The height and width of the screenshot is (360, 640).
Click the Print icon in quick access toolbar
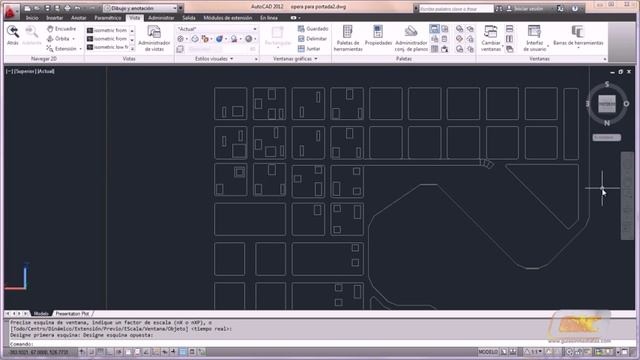point(67,8)
